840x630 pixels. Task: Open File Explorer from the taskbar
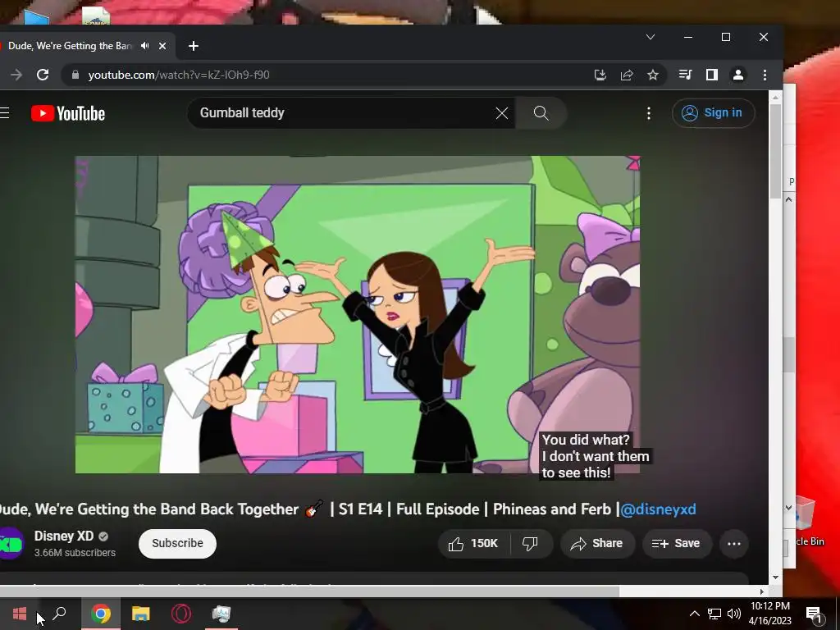pos(141,614)
